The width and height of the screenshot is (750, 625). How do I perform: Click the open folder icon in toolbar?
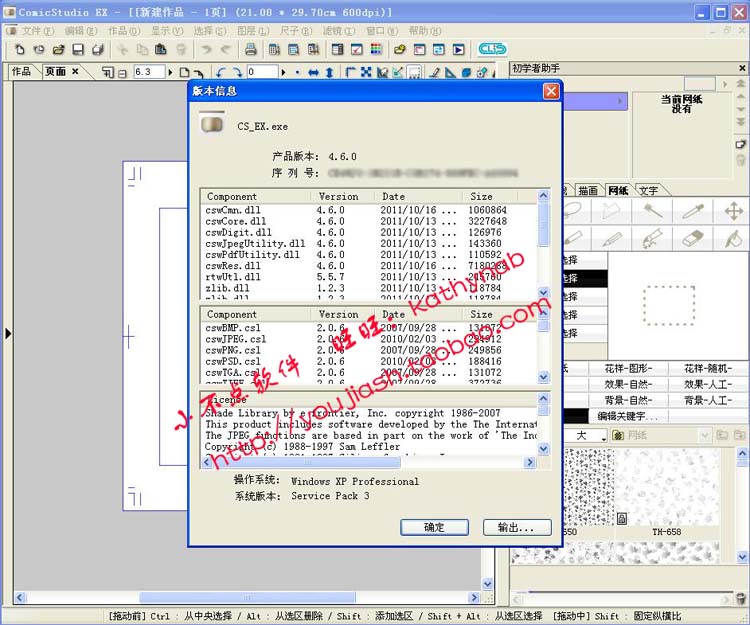pyautogui.click(x=58, y=49)
